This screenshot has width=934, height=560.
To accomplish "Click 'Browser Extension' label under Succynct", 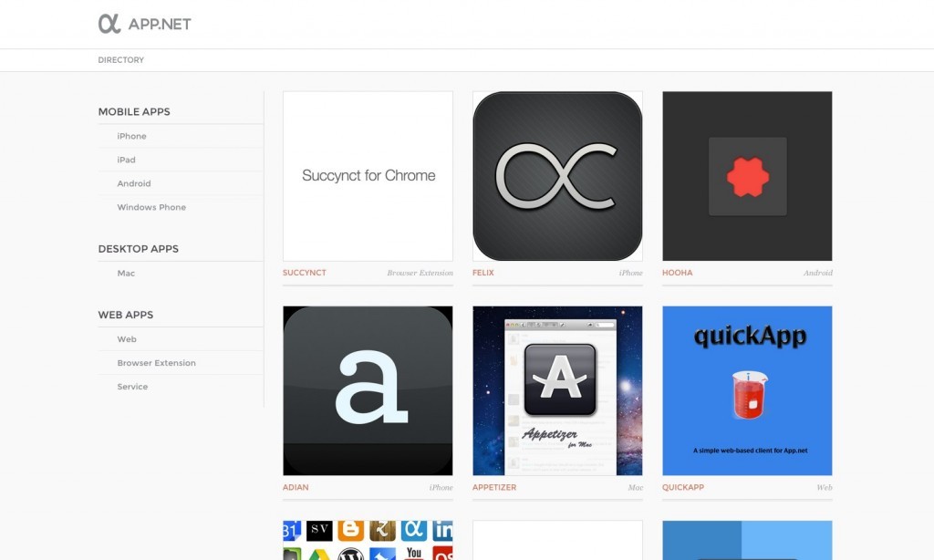I will point(420,273).
